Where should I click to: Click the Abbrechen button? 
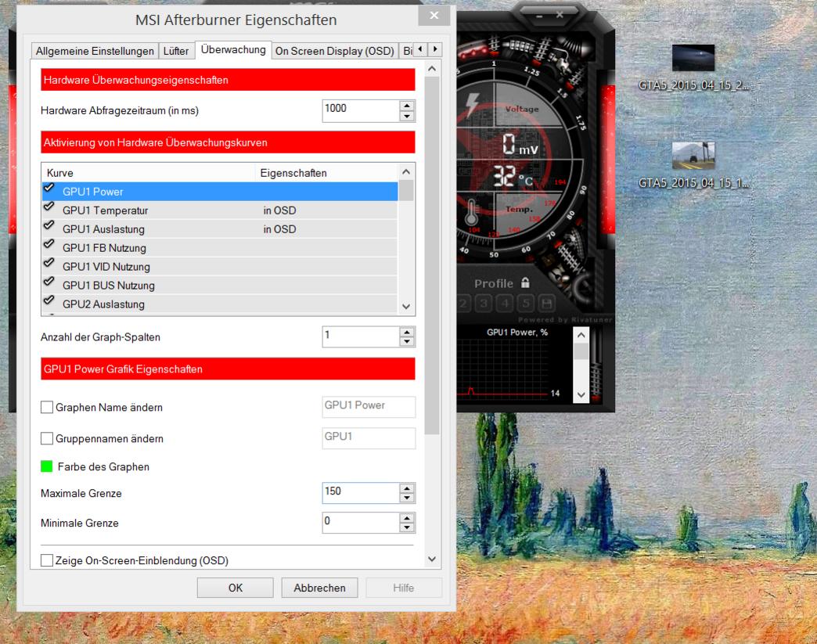(319, 588)
